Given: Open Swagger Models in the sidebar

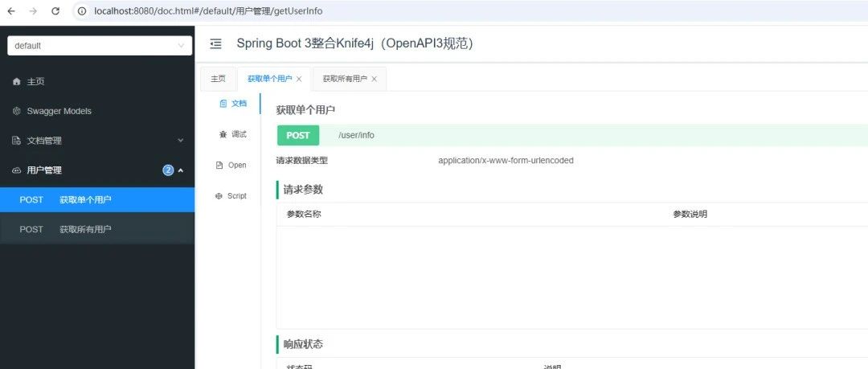Looking at the screenshot, I should pos(97,111).
